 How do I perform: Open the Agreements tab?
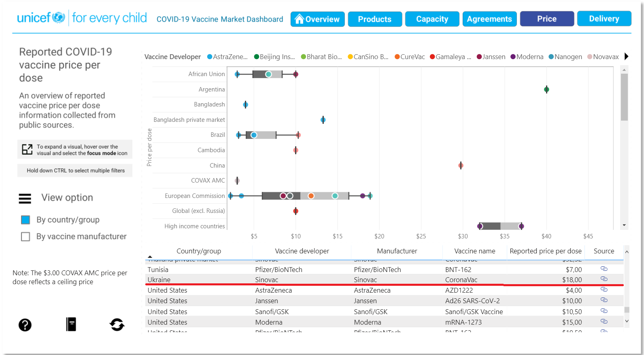coord(489,19)
